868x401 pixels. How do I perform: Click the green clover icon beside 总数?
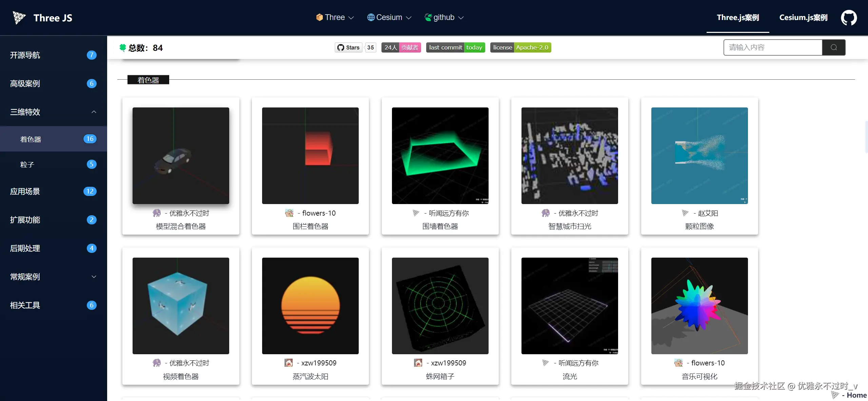pyautogui.click(x=123, y=47)
